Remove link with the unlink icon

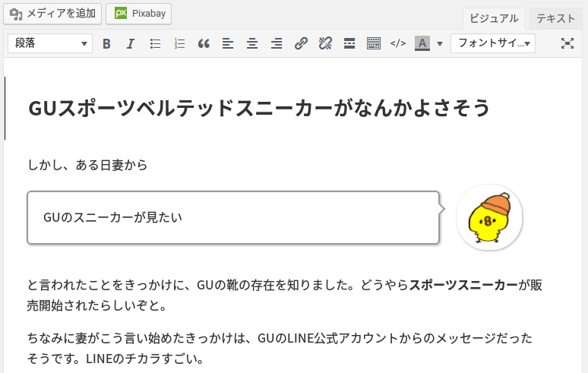coord(325,44)
